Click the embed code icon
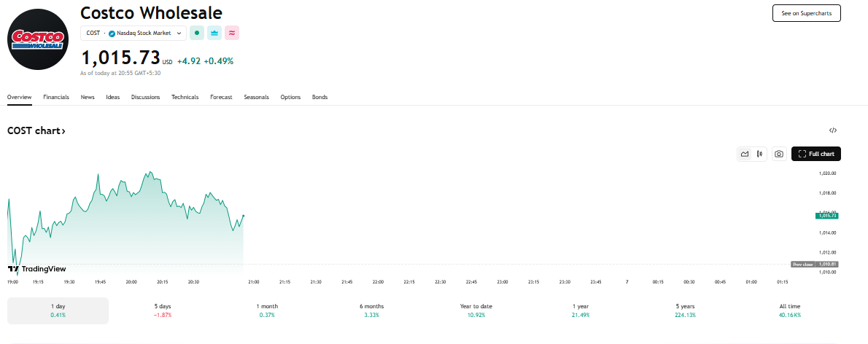Image resolution: width=868 pixels, height=344 pixels. click(833, 130)
